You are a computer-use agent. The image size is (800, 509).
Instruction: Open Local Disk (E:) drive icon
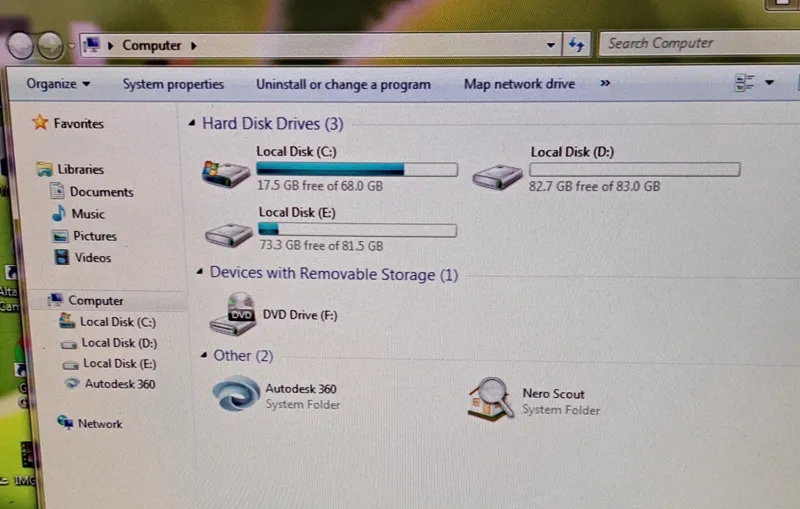point(228,235)
